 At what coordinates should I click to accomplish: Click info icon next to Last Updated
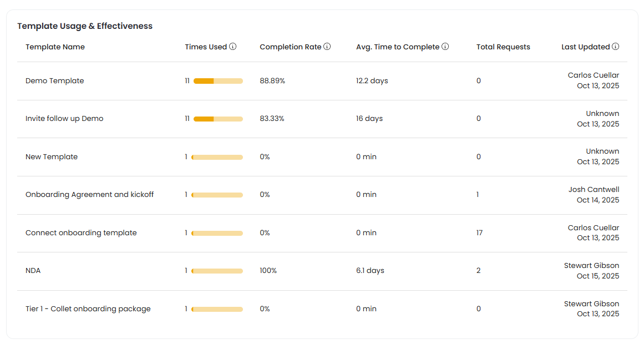click(616, 47)
